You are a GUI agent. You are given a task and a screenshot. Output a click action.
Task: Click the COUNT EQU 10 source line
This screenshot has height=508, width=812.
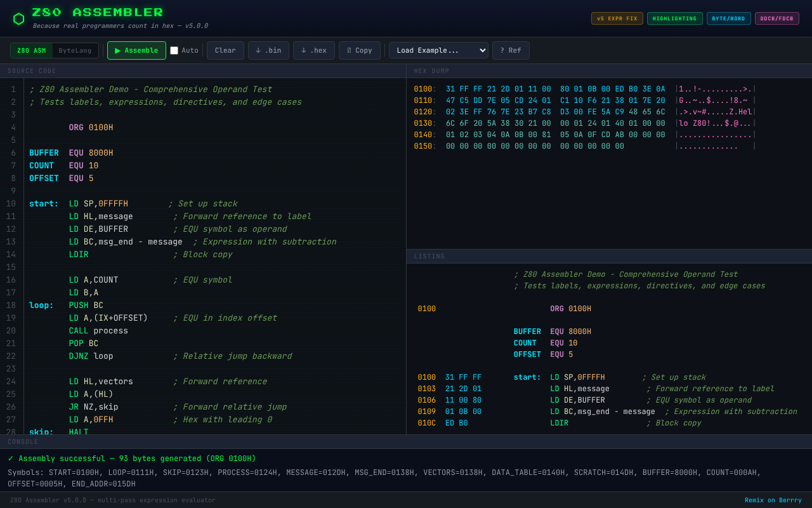click(63, 166)
